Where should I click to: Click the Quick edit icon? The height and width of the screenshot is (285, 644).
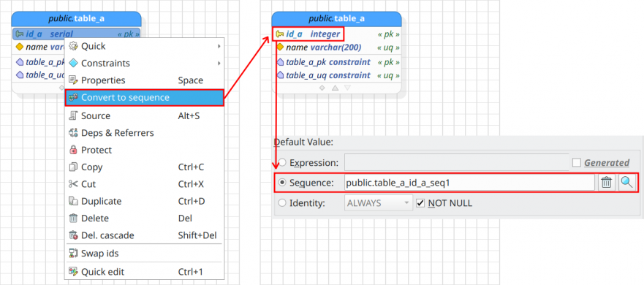(73, 272)
